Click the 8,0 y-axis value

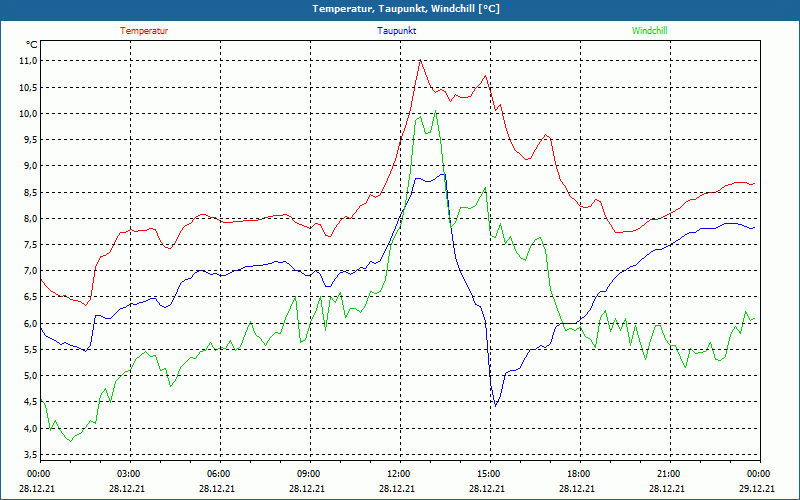coord(30,218)
